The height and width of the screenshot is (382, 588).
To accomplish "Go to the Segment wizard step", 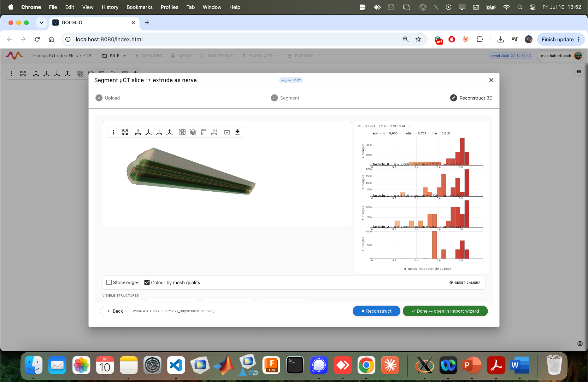I will coord(285,98).
